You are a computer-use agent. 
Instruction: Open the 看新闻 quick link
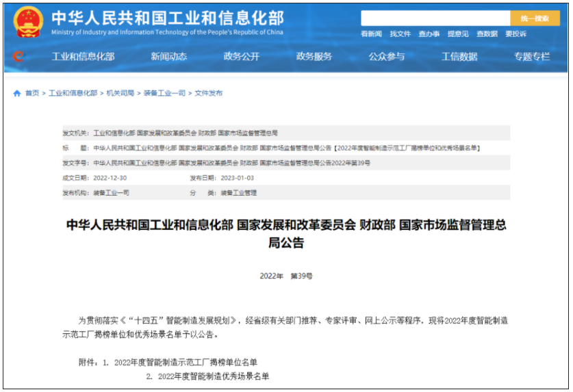tap(371, 34)
